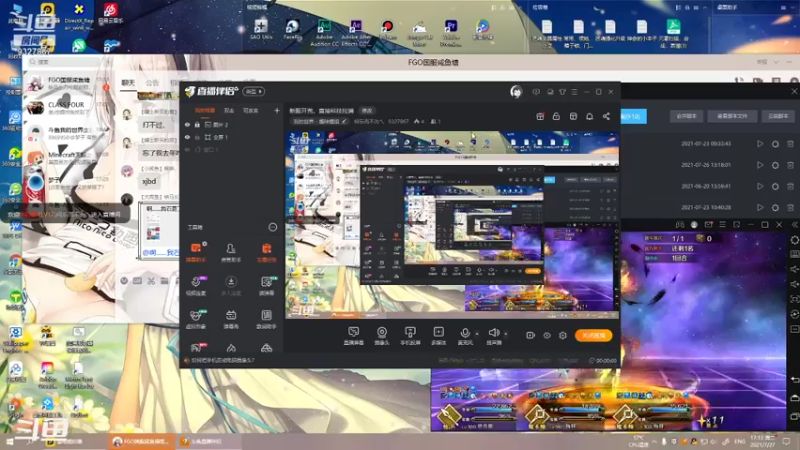Viewport: 800px width, 450px height.
Task: Switch to the third scene tab
Action: (251, 110)
